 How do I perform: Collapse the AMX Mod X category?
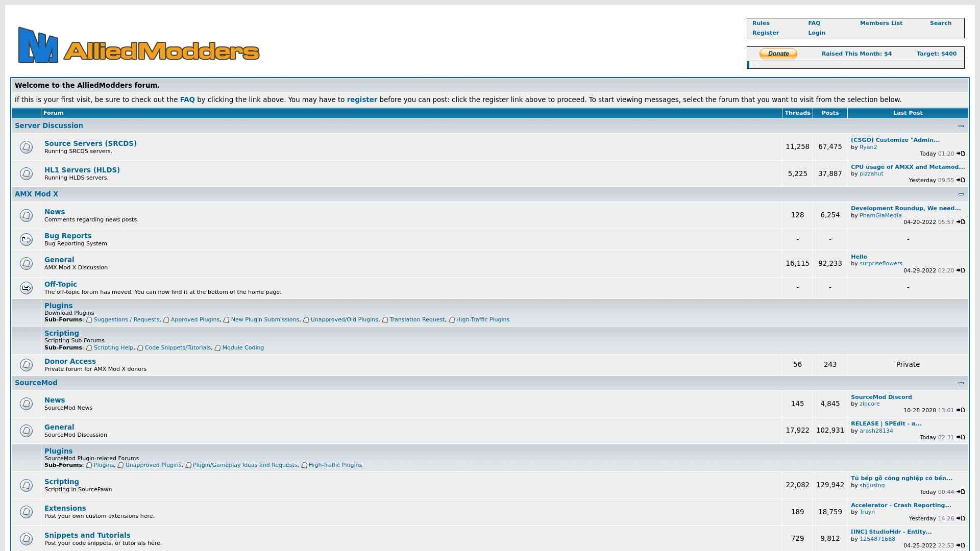(x=961, y=194)
